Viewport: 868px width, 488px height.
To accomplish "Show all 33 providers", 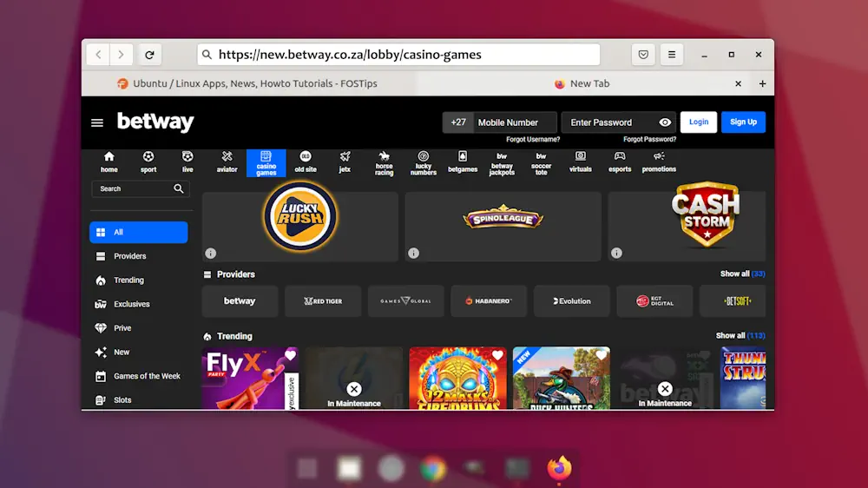I will click(x=742, y=274).
